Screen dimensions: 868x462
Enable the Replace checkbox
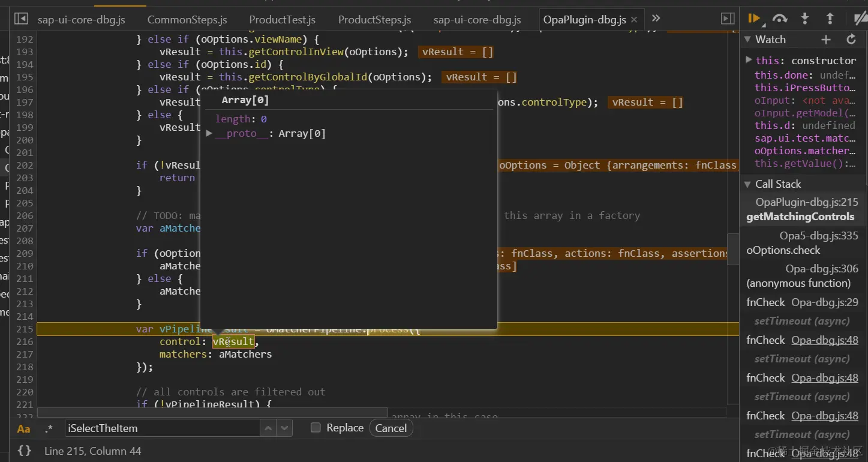point(316,428)
